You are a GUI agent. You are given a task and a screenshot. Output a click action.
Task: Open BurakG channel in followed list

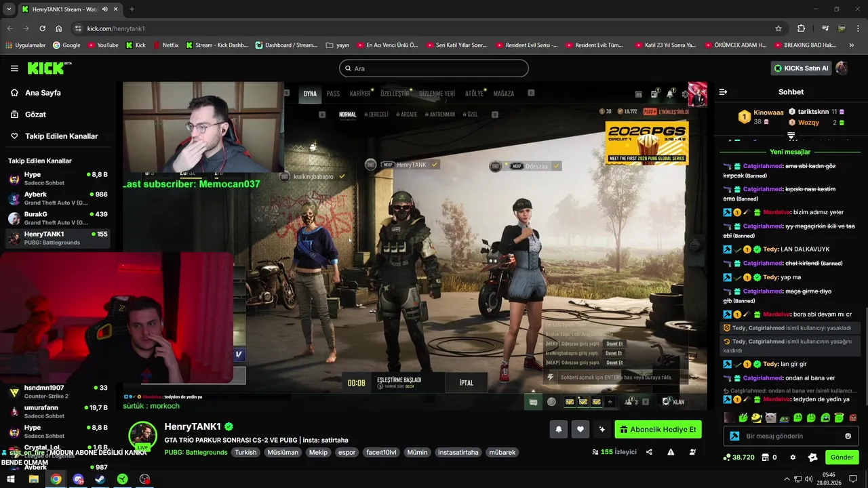[x=58, y=218]
